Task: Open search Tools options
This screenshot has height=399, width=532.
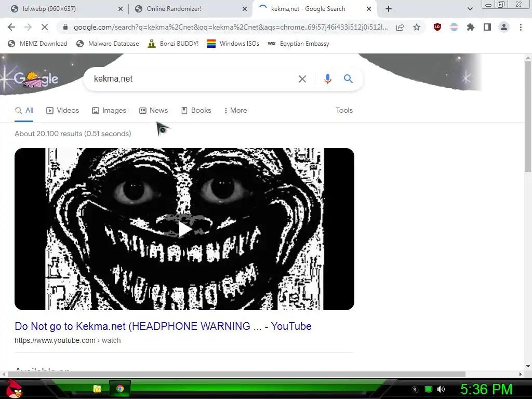Action: point(344,110)
